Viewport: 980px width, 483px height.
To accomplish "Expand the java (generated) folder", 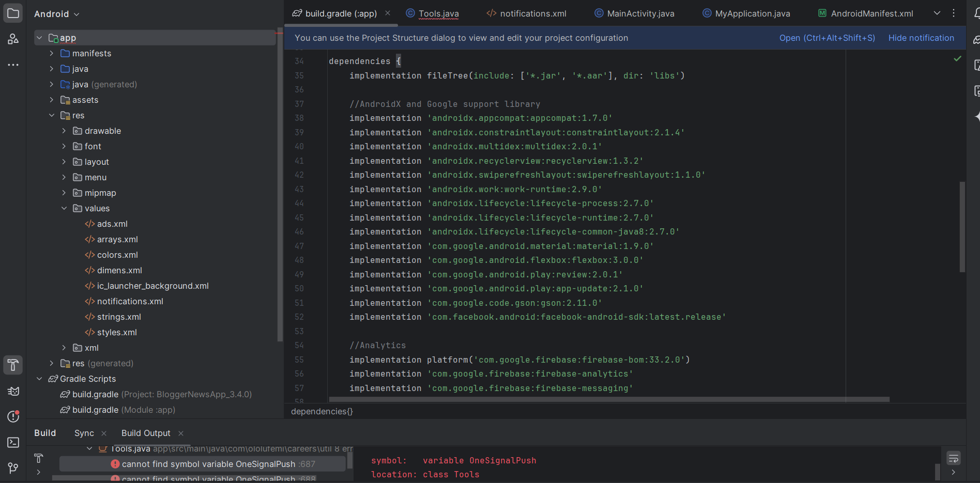I will [52, 84].
